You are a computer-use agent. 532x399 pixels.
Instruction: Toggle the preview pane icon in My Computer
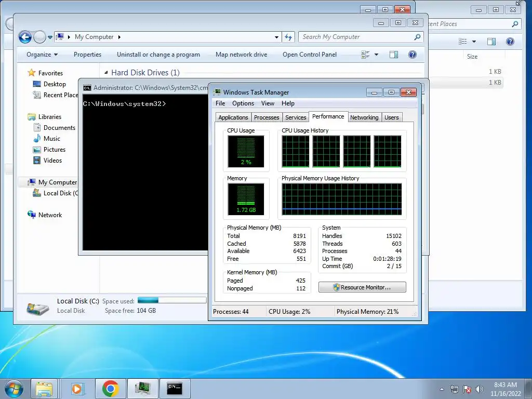[394, 55]
